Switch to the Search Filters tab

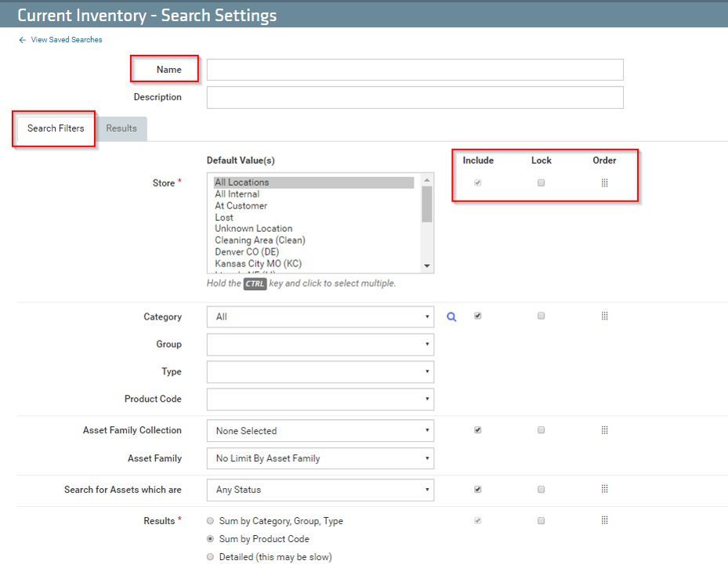(x=56, y=128)
